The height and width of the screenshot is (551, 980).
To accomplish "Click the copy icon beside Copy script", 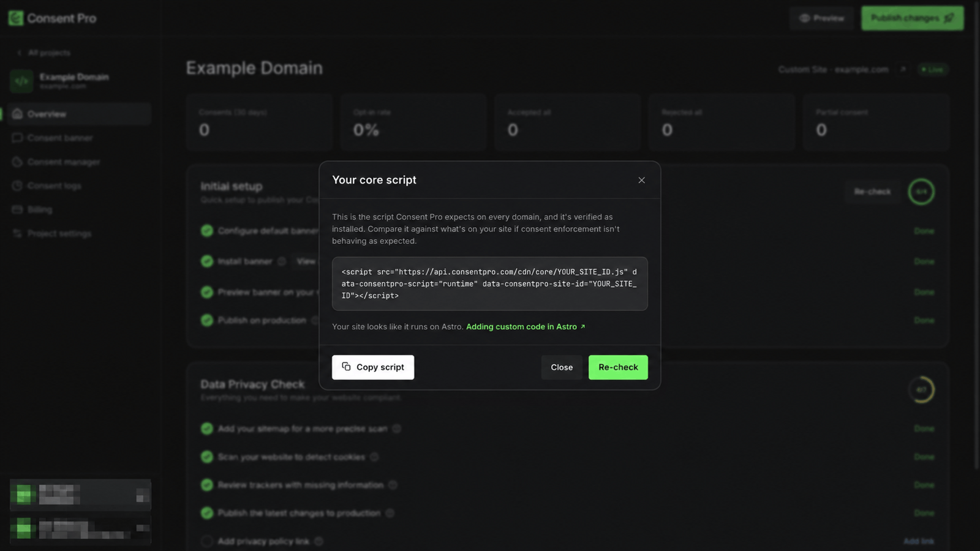I will [346, 367].
